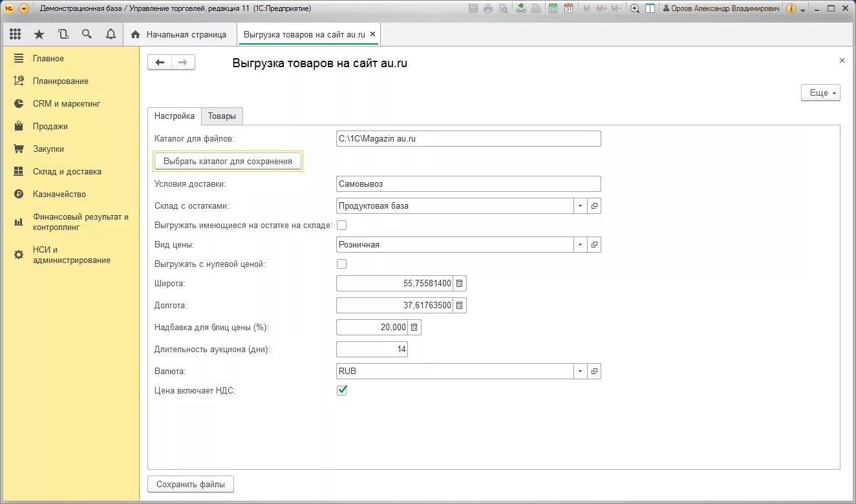The height and width of the screenshot is (504, 856).
Task: Close the form with the X
Action: [x=842, y=60]
